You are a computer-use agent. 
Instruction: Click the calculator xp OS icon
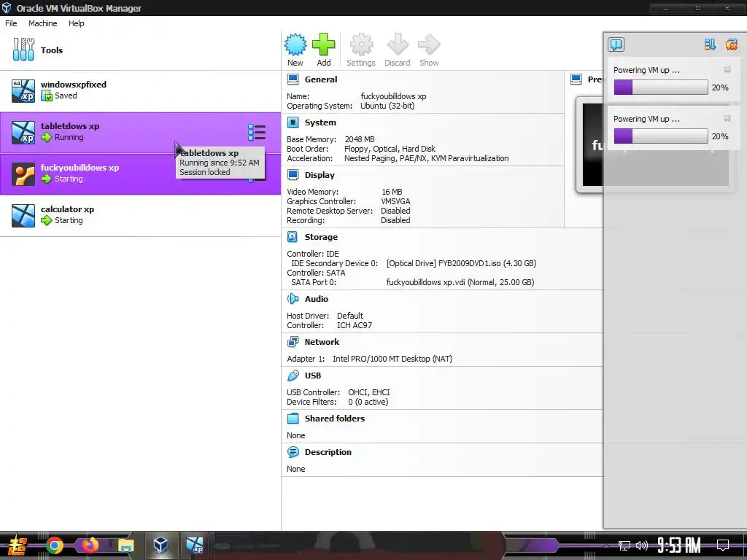click(23, 216)
